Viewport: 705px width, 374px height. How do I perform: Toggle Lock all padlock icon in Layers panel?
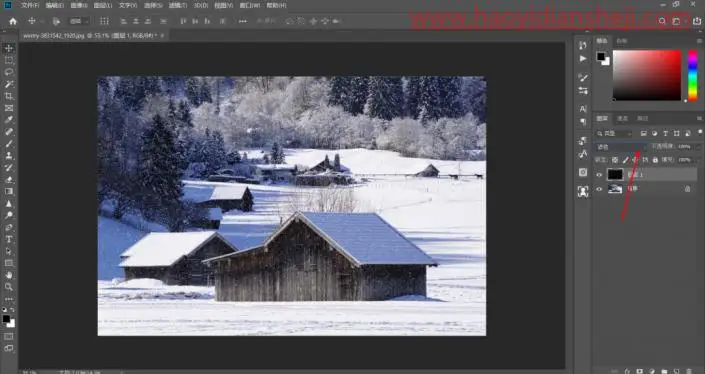656,160
